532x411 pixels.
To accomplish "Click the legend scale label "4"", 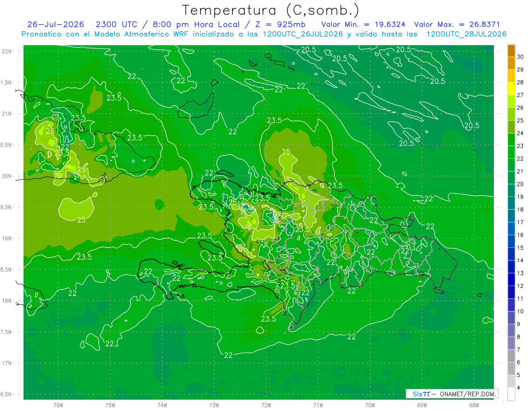I will [x=519, y=388].
